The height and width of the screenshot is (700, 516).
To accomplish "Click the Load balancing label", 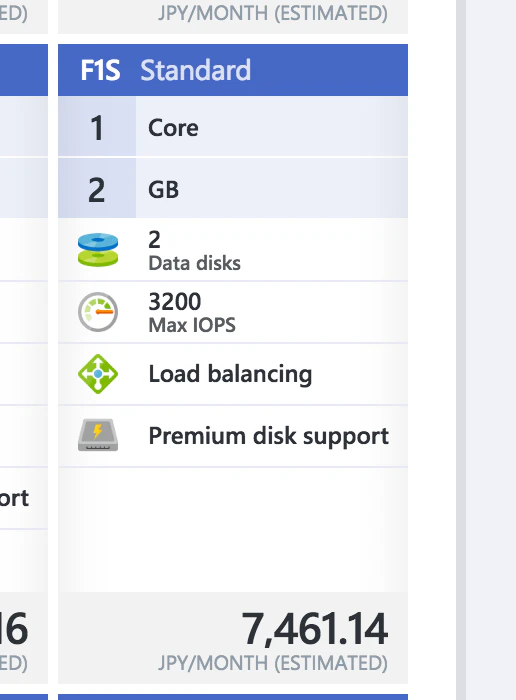I will [x=230, y=374].
